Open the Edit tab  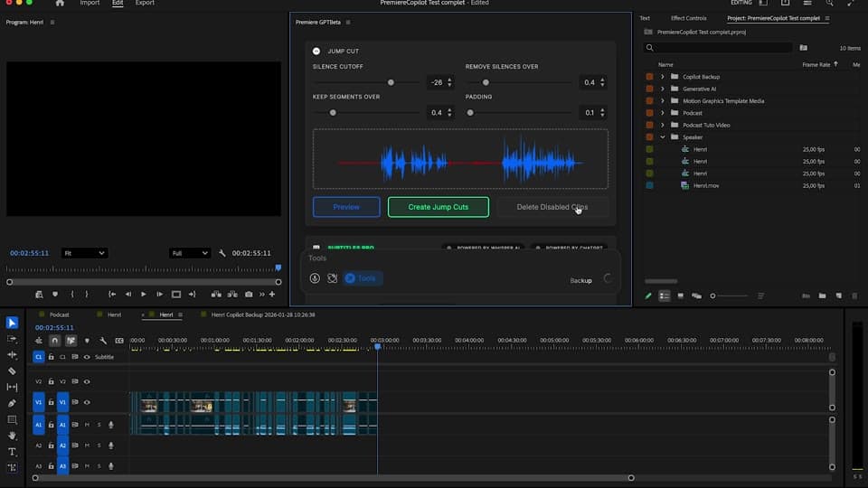click(x=118, y=3)
